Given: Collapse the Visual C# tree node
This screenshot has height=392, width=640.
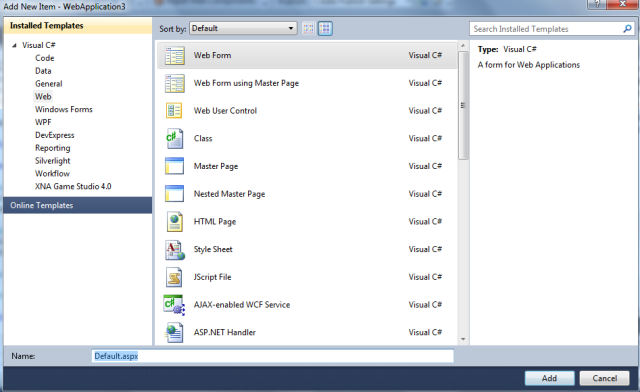Looking at the screenshot, I should pyautogui.click(x=14, y=45).
